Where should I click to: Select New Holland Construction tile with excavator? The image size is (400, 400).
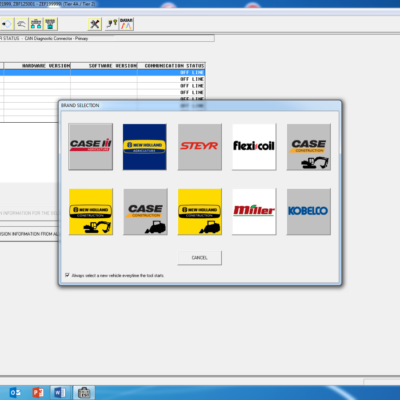[x=91, y=212]
